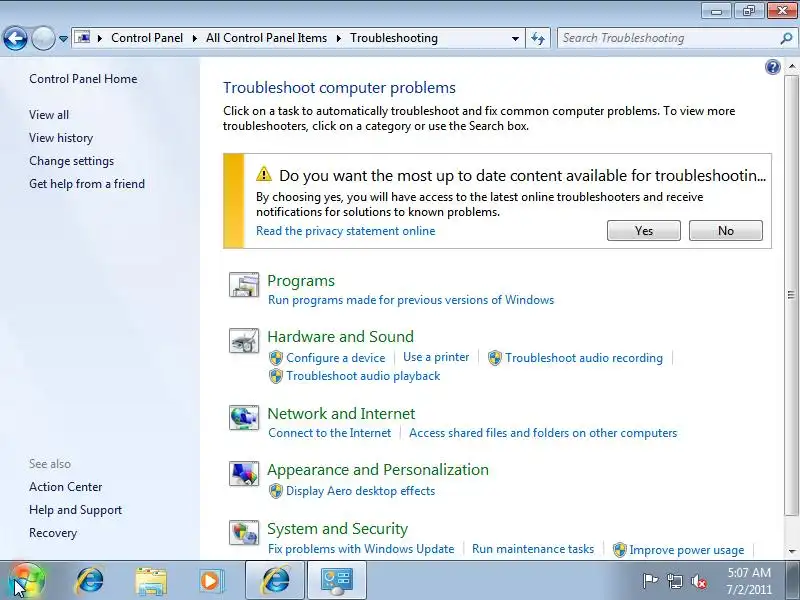The height and width of the screenshot is (600, 800).
Task: Click the vertical scrollbar thumb
Action: [791, 294]
